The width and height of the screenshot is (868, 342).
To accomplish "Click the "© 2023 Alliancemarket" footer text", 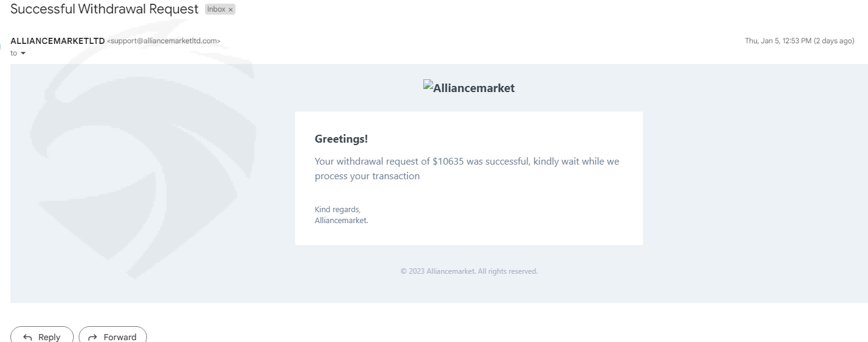I will (468, 271).
